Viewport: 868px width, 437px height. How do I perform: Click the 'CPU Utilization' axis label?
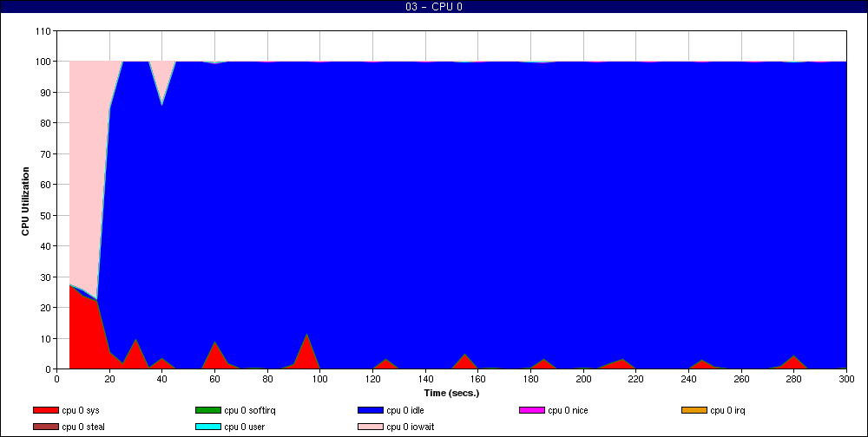point(25,201)
